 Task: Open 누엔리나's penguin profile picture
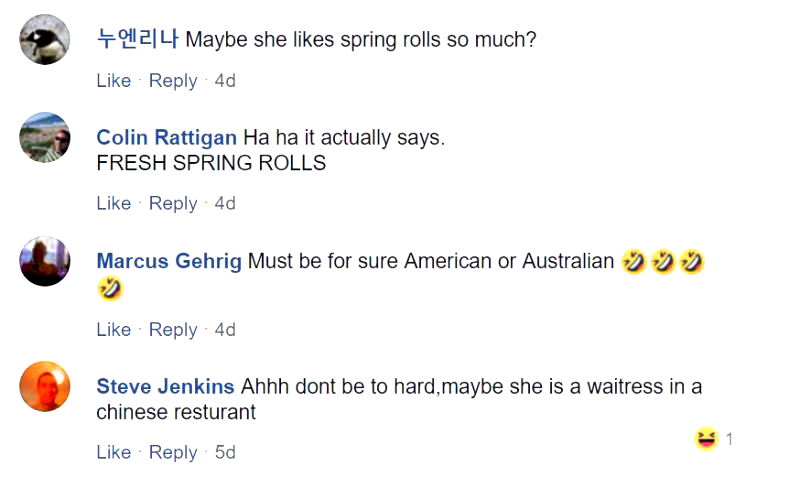(x=45, y=40)
